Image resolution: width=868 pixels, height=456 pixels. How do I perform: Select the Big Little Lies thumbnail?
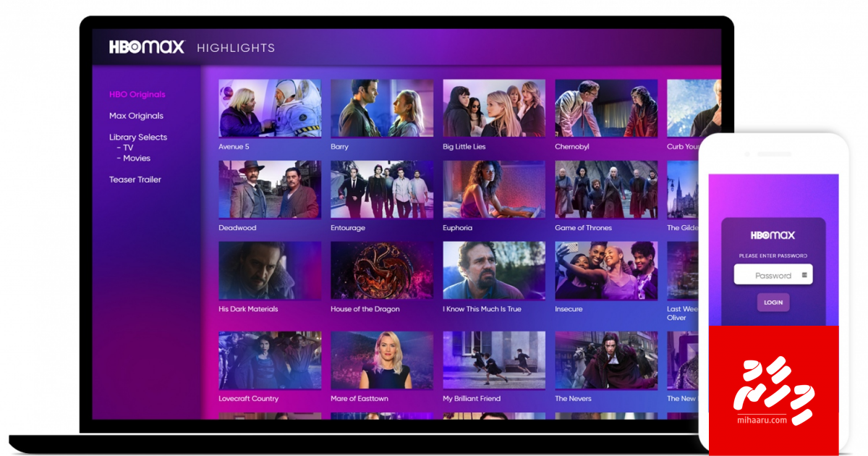coord(494,108)
